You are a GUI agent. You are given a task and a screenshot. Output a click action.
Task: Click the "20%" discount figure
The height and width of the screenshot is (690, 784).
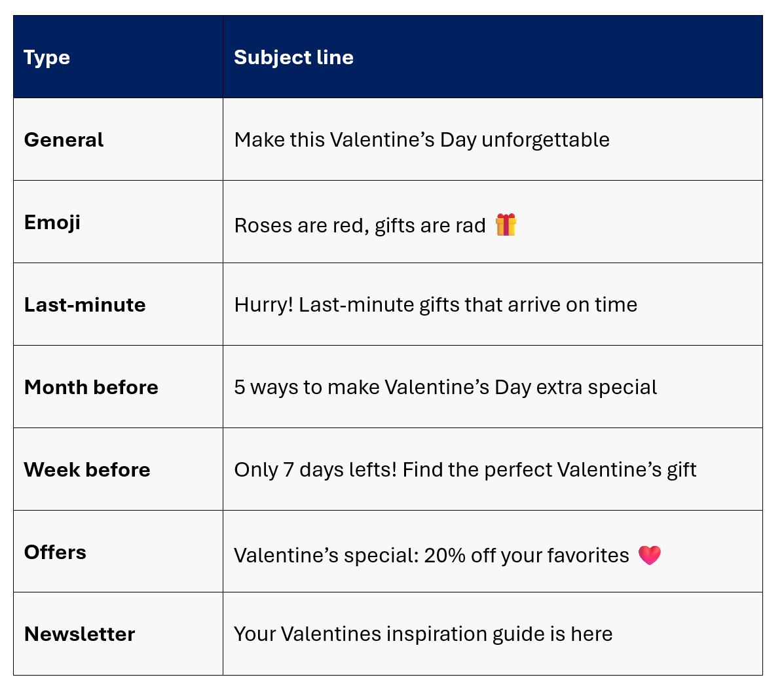click(445, 556)
